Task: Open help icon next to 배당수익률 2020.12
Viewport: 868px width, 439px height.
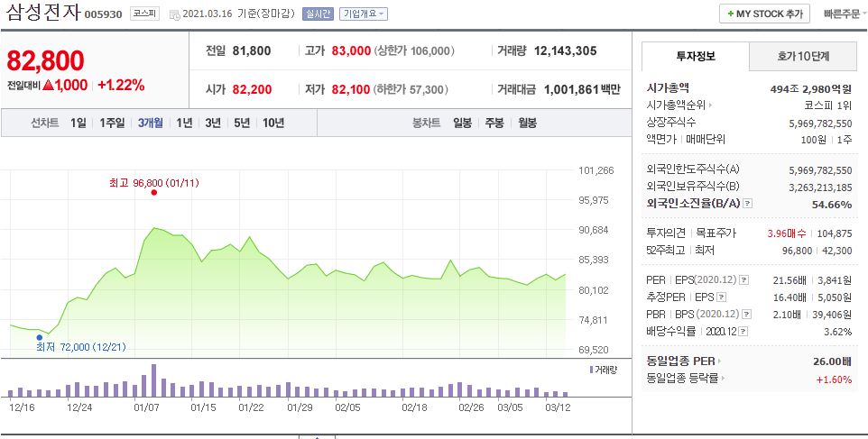Action: tap(743, 332)
